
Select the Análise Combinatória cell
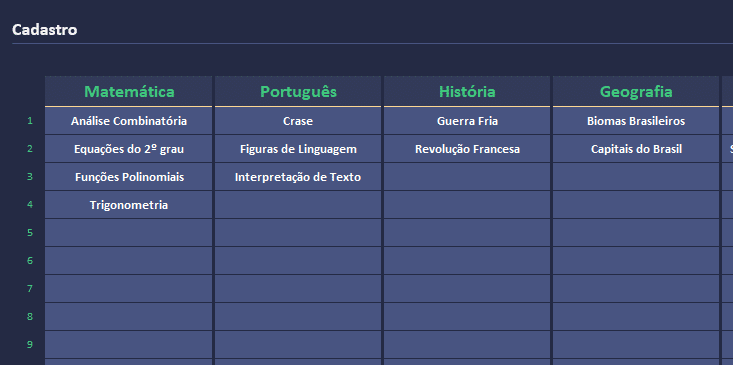[x=129, y=121]
